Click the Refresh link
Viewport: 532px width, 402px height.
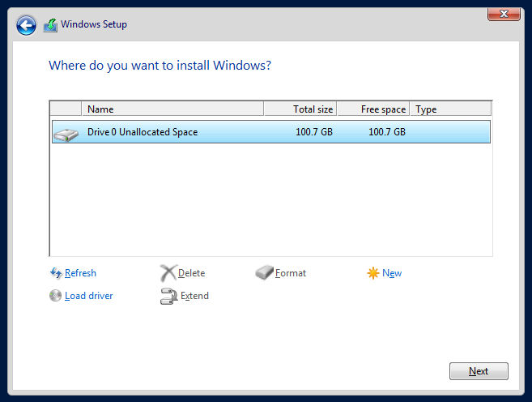pos(80,273)
